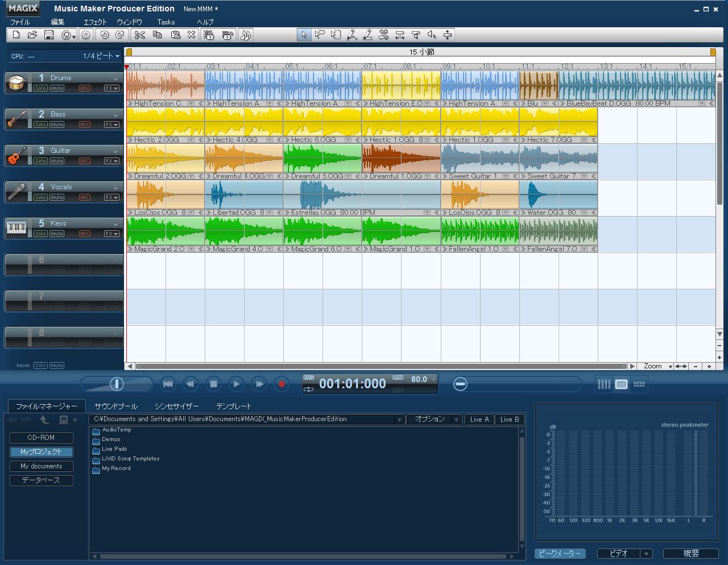Solo the Drums track
Image resolution: width=728 pixels, height=565 pixels.
(40, 88)
